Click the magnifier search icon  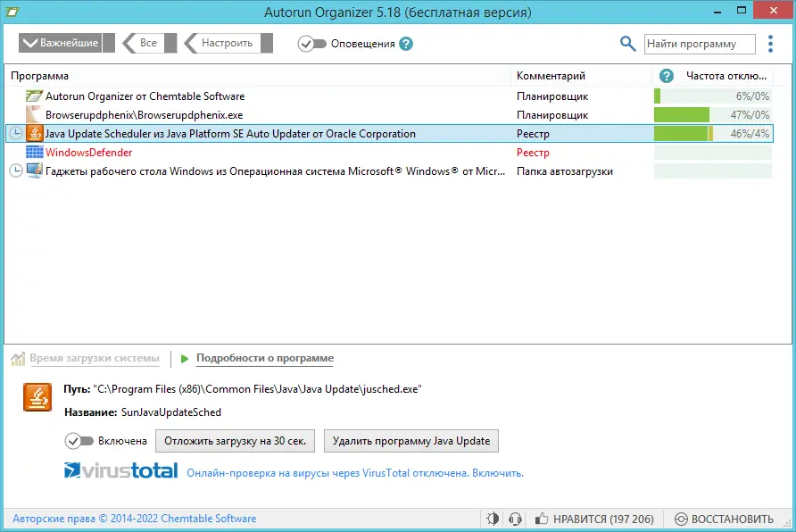(627, 44)
